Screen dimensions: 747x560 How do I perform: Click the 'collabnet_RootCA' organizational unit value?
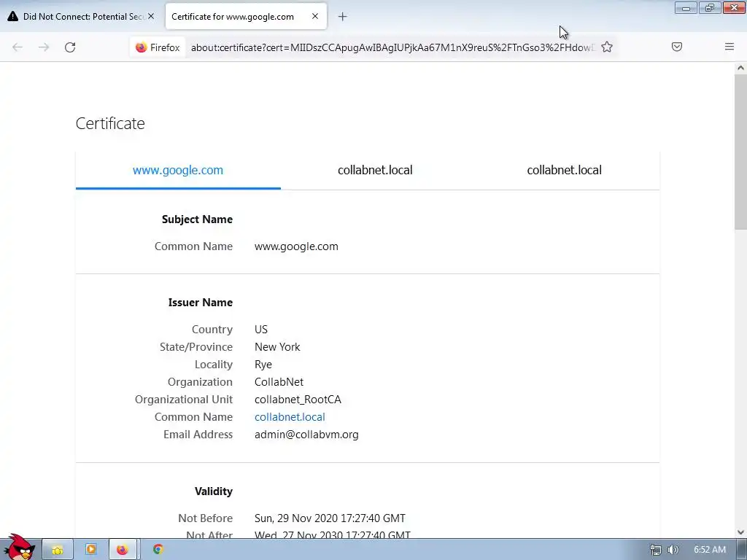pyautogui.click(x=298, y=400)
